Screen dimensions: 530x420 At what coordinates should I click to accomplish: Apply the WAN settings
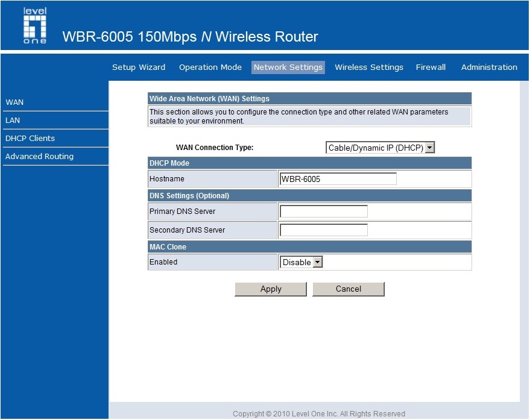point(271,289)
